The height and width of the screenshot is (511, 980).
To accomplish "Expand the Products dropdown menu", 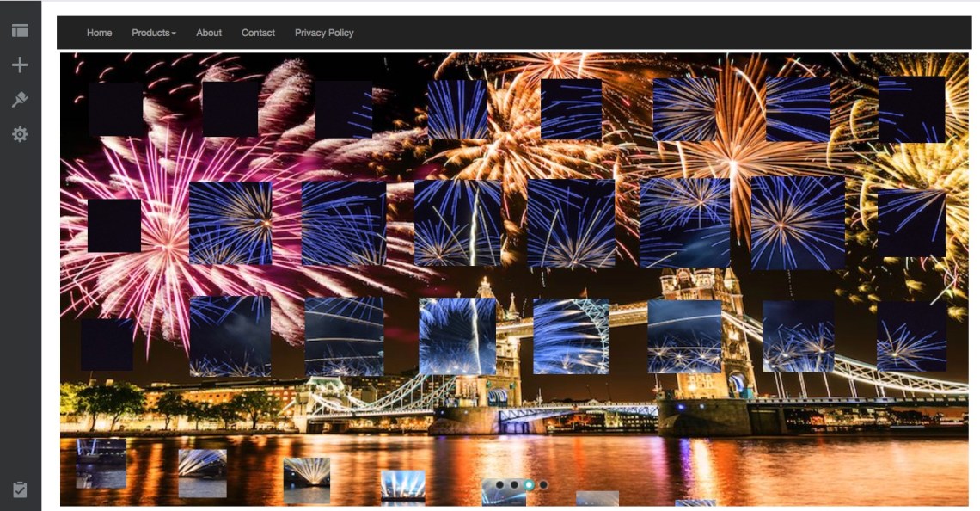I will 153,33.
